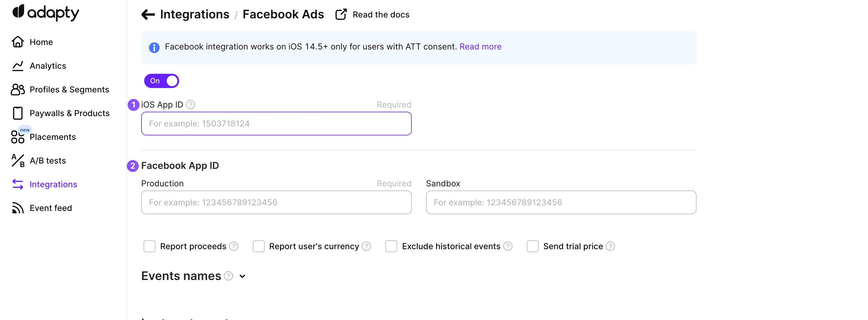
Task: Tick the Send trial price checkbox
Action: (x=532, y=246)
